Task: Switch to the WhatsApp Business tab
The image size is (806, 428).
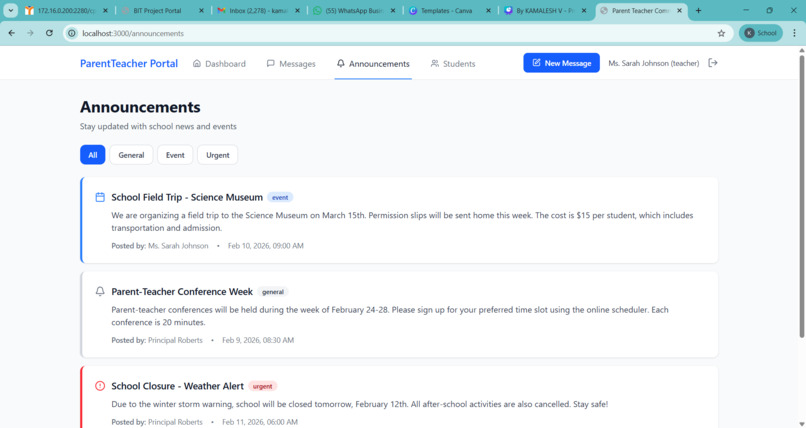Action: point(354,10)
